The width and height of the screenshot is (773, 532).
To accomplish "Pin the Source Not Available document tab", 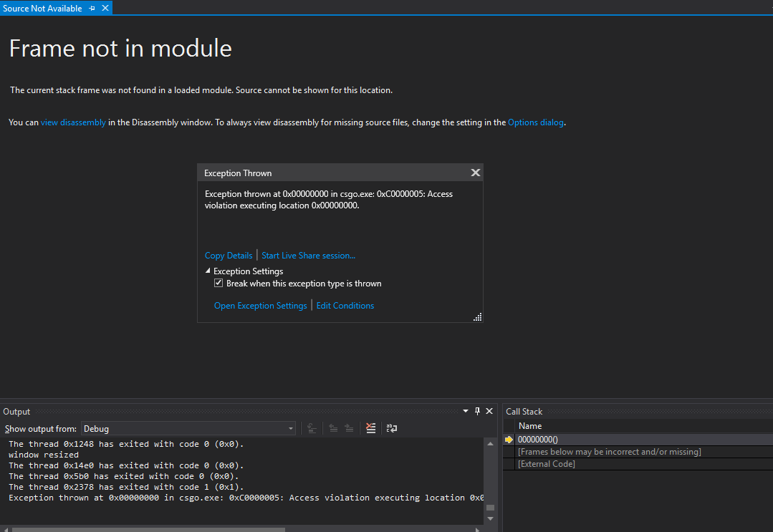I will click(x=92, y=8).
